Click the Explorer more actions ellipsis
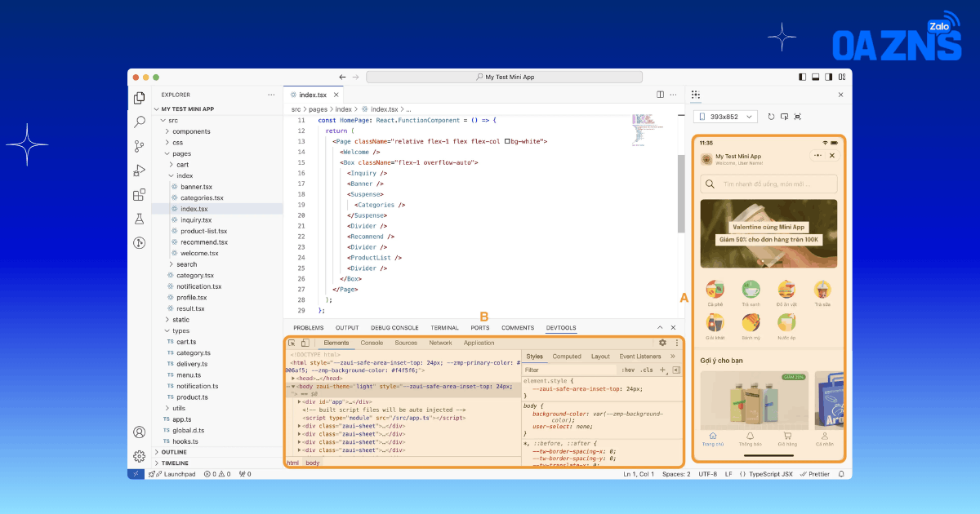 pyautogui.click(x=271, y=95)
